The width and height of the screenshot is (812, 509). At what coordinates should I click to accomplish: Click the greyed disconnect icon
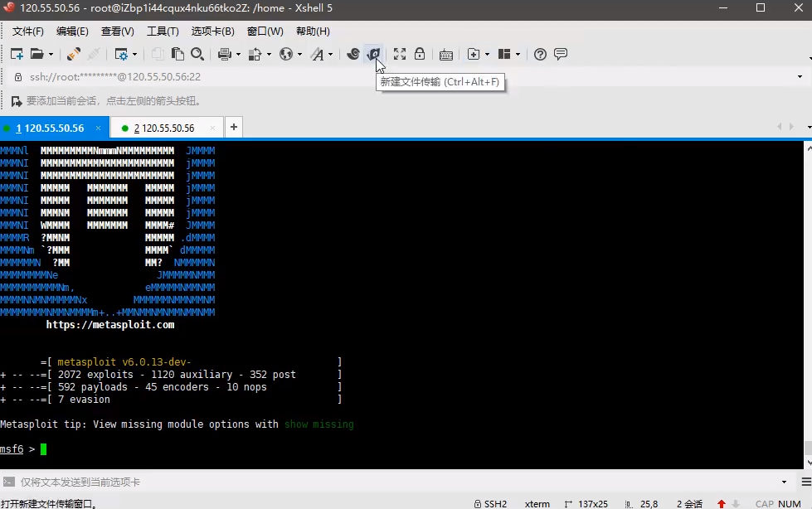click(x=94, y=54)
